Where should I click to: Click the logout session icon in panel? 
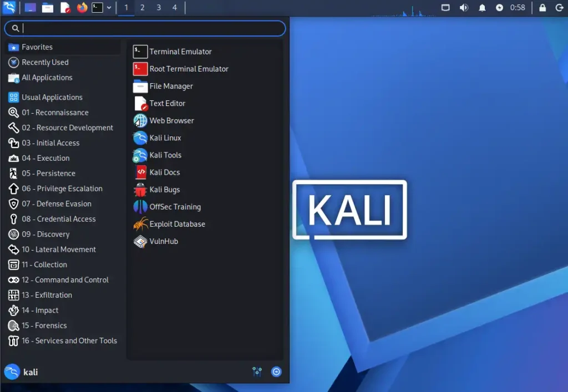pyautogui.click(x=559, y=7)
